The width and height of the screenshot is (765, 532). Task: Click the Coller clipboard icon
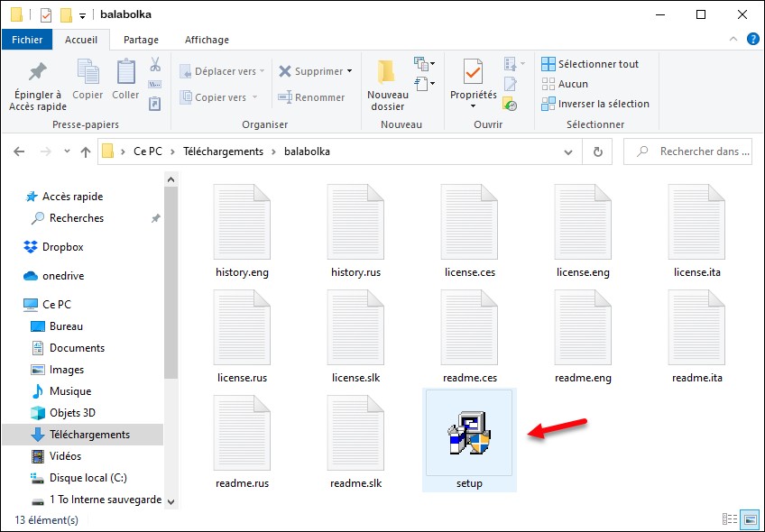[x=125, y=73]
